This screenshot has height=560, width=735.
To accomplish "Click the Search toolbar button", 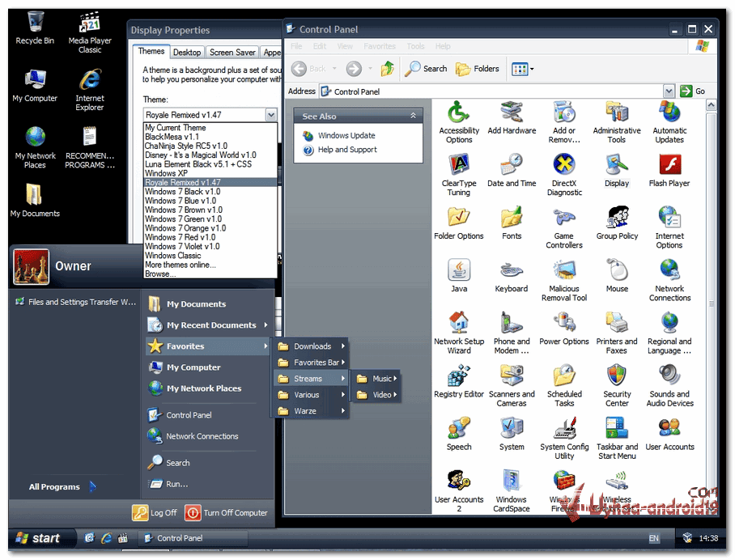I will tap(426, 69).
